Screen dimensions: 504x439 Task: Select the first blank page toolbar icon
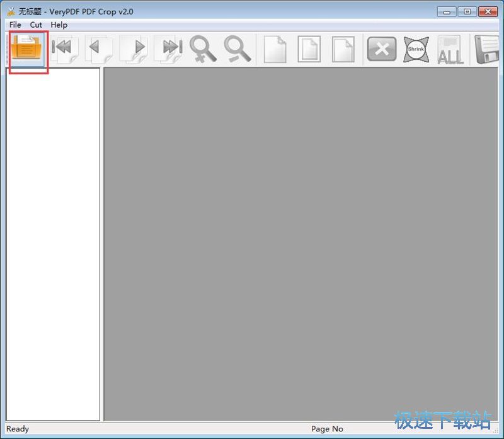pos(274,49)
